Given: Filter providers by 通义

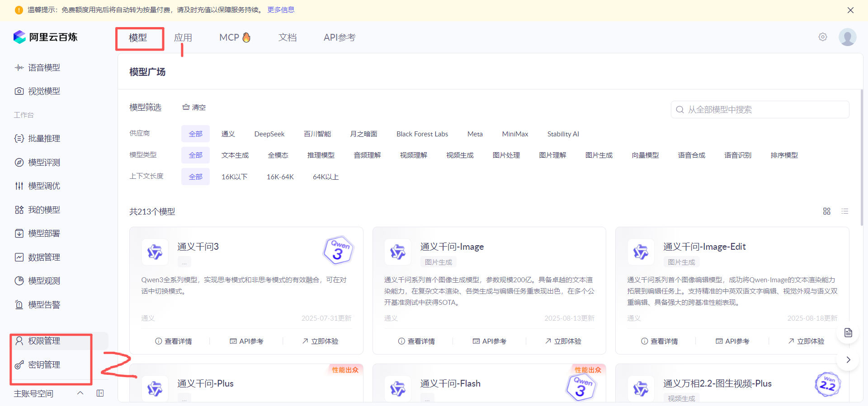Looking at the screenshot, I should click(228, 134).
